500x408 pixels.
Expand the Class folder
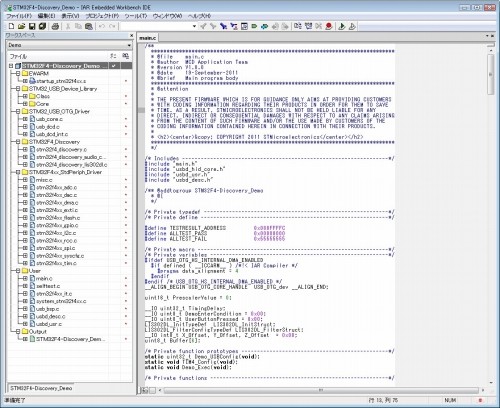click(x=25, y=96)
